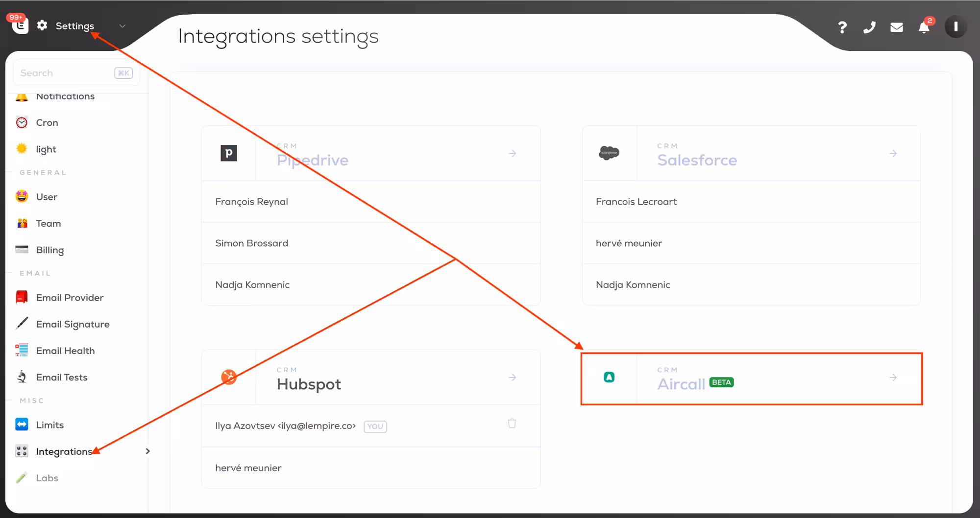This screenshot has width=980, height=518.
Task: Click the Aircall logo icon
Action: tap(609, 377)
